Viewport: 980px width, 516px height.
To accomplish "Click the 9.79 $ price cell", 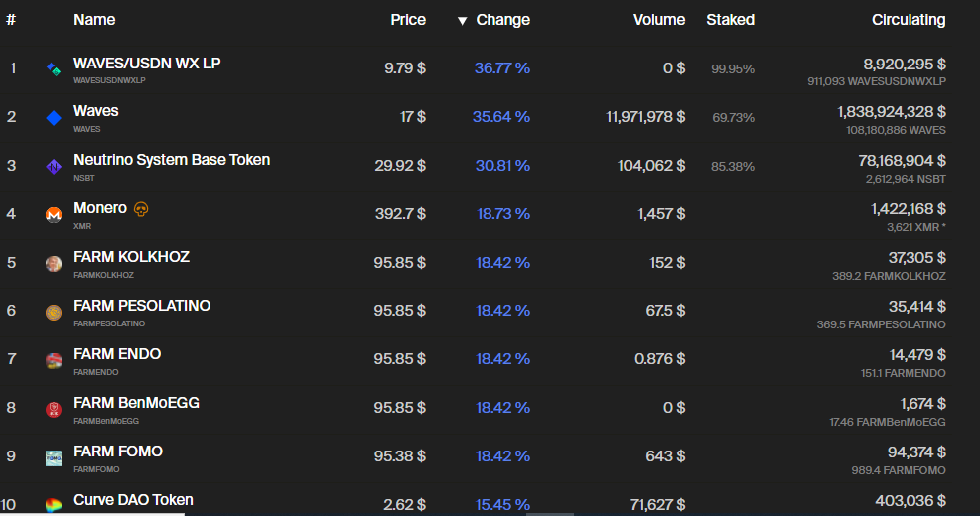I will (x=405, y=68).
